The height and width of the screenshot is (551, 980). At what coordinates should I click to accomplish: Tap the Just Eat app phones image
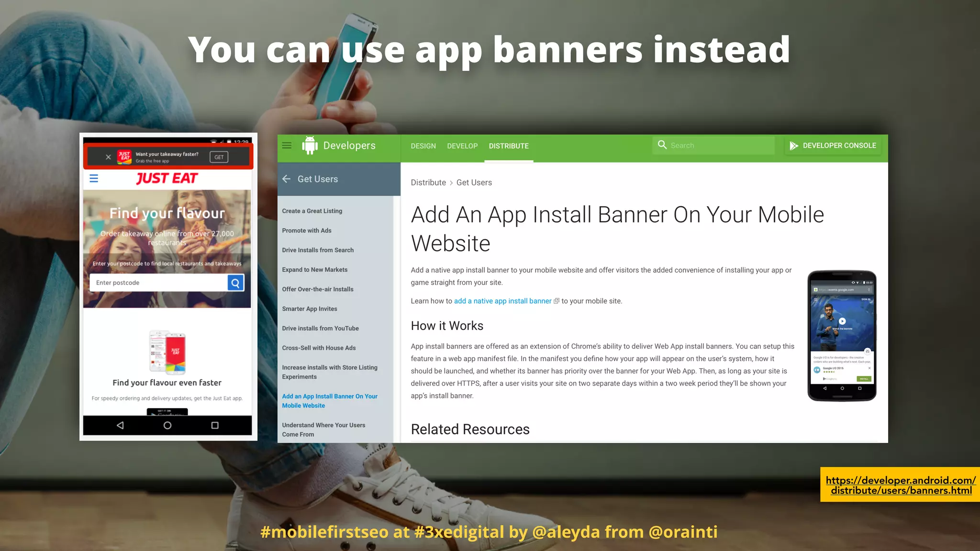tap(167, 352)
